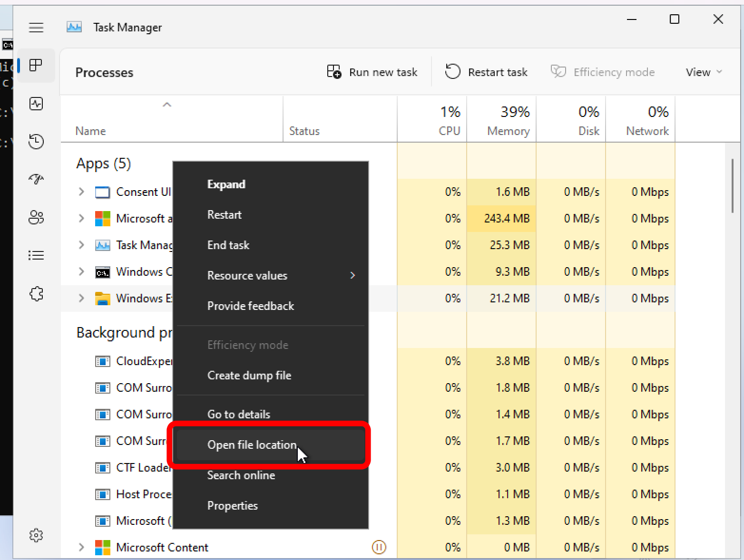Click the Windows Command Processor icon
The image size is (744, 560).
102,272
